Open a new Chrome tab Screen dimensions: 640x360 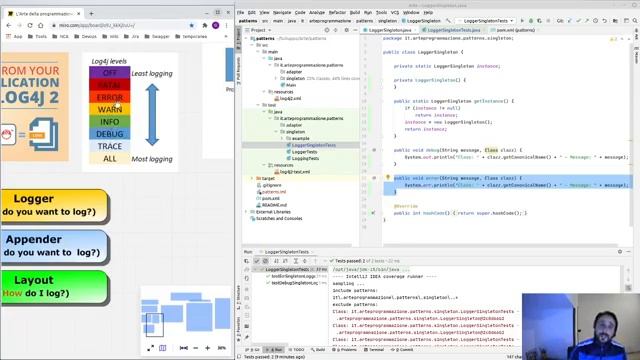tap(91, 13)
